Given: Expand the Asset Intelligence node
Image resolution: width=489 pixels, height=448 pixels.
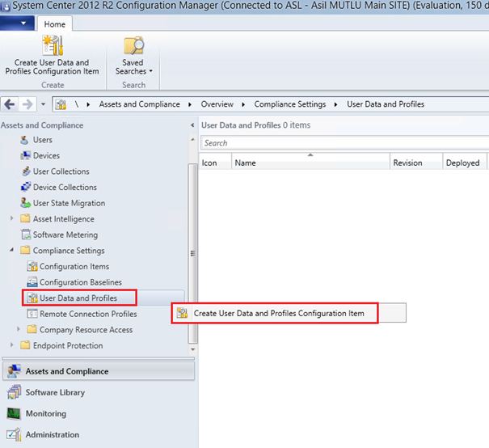Looking at the screenshot, I should point(12,218).
